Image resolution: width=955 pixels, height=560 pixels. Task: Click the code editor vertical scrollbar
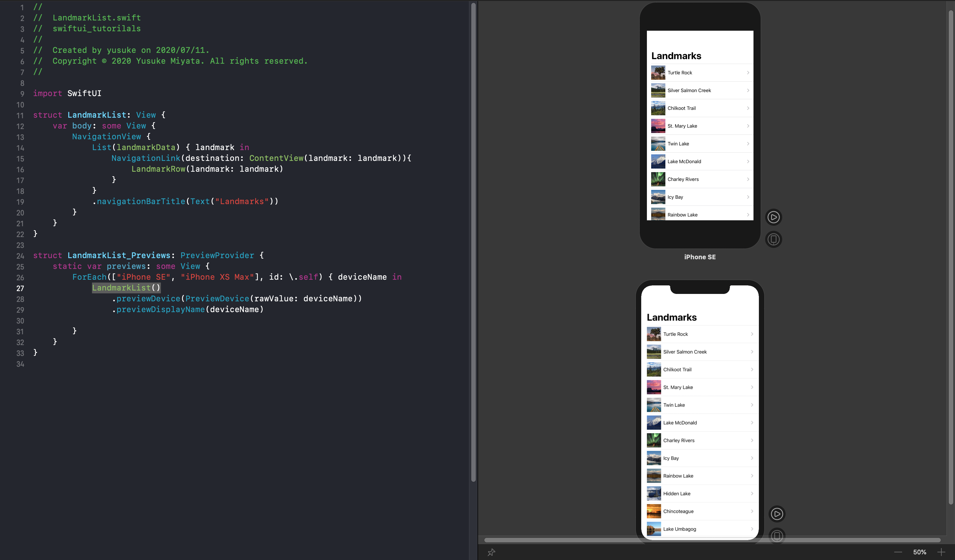point(473,242)
